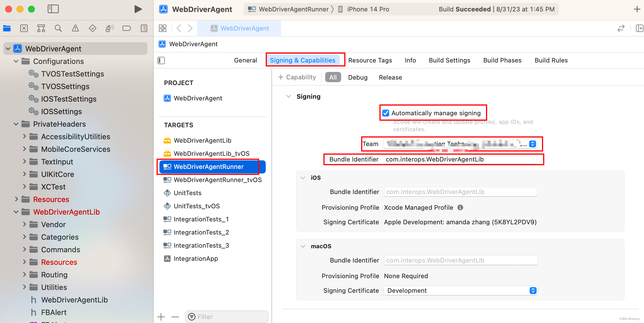Viewport: 644px width, 323px height.
Task: Toggle Automatically manage signing checkbox
Action: click(386, 113)
